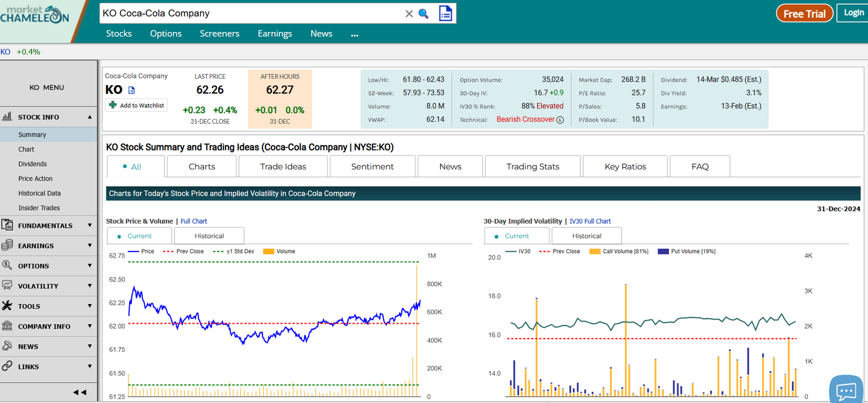Open the Screeners menu
Viewport: 868px width, 403px height.
(219, 34)
